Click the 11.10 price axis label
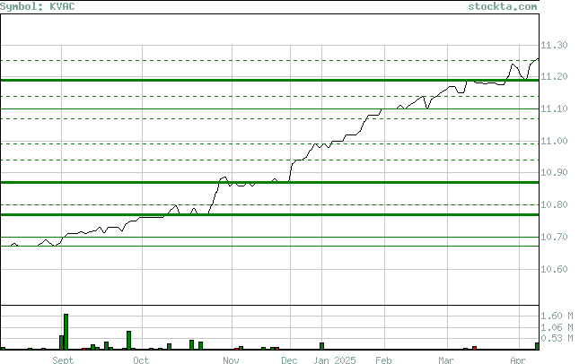Screen dimensions: 588x364 554,108
